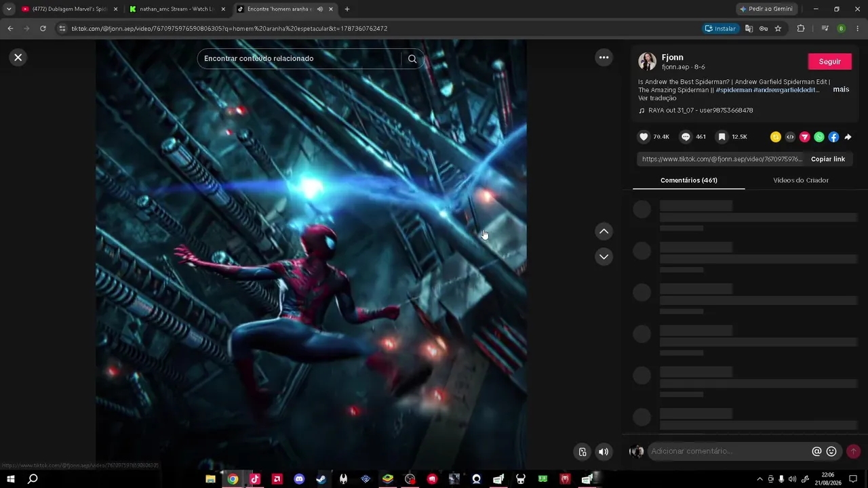Send video to friends pink icon
Screen dimensions: 868x488
[x=805, y=137]
